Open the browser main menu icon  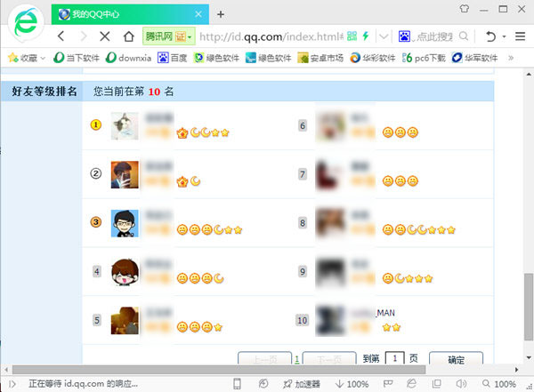pyautogui.click(x=520, y=36)
